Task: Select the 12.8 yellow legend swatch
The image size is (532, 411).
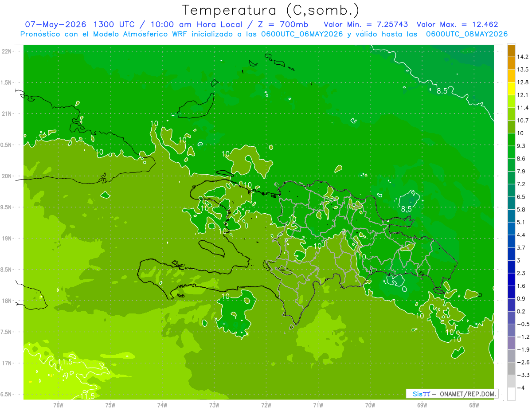Action: click(x=511, y=88)
